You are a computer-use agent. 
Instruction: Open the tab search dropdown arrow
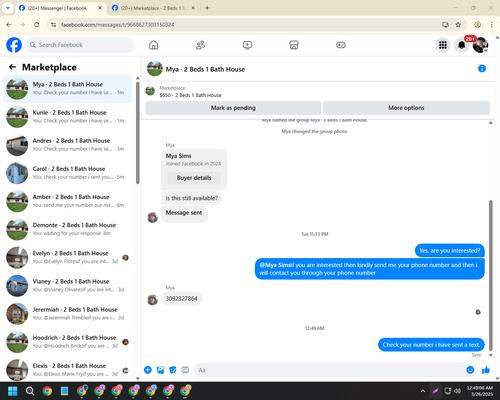click(7, 8)
